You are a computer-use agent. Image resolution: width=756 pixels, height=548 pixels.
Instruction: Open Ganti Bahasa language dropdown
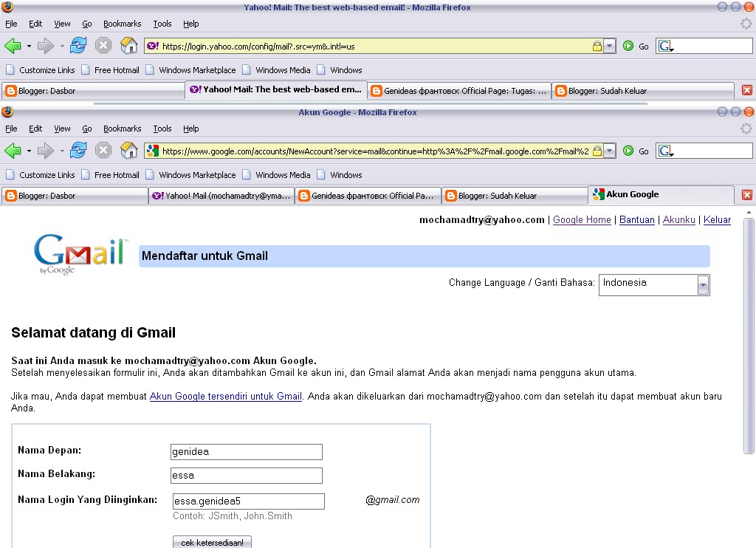[x=654, y=284]
